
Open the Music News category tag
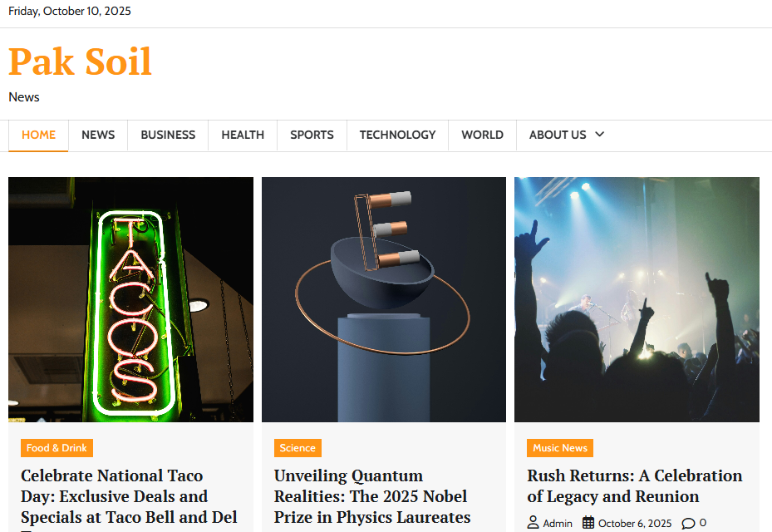click(x=560, y=448)
